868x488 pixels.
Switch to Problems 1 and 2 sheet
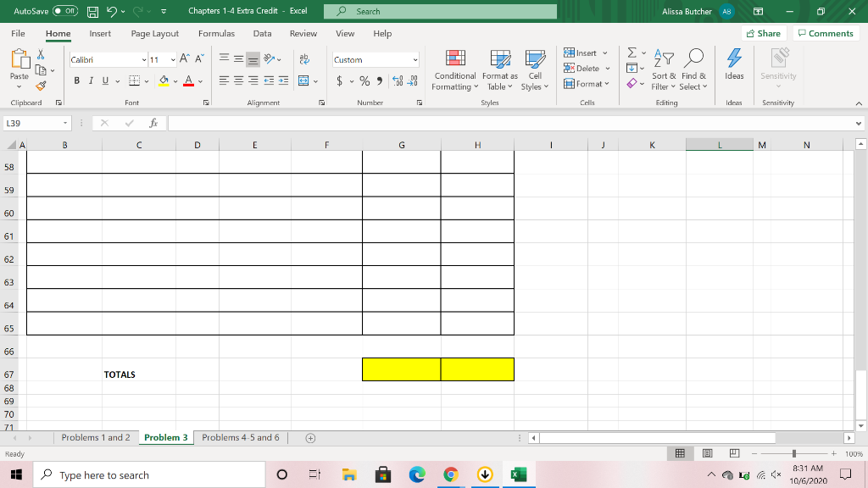click(96, 438)
